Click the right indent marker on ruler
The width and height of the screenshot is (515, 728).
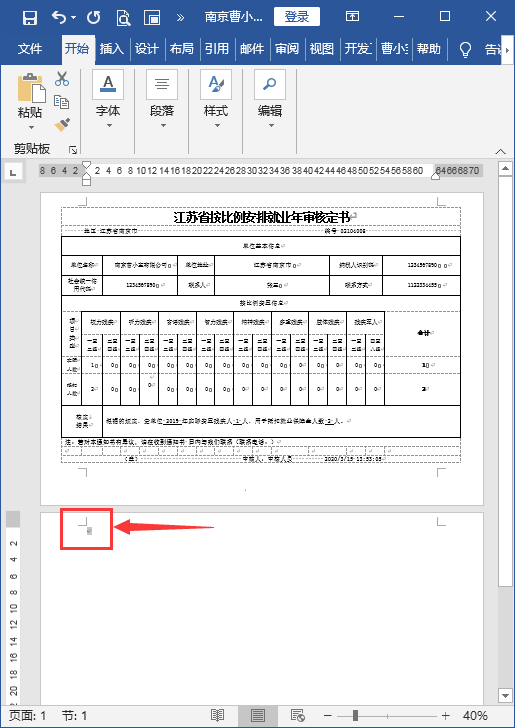435,176
